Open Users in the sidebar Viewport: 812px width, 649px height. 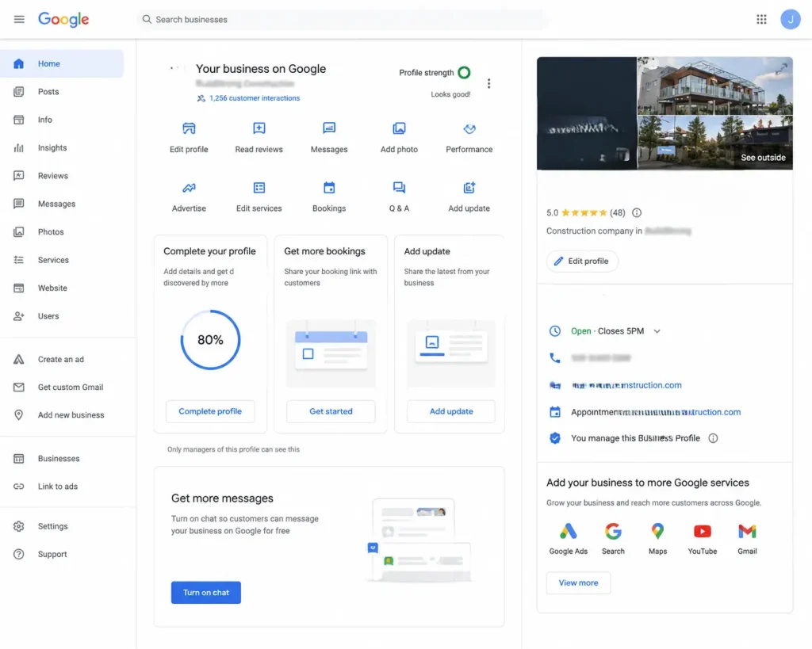[62, 315]
